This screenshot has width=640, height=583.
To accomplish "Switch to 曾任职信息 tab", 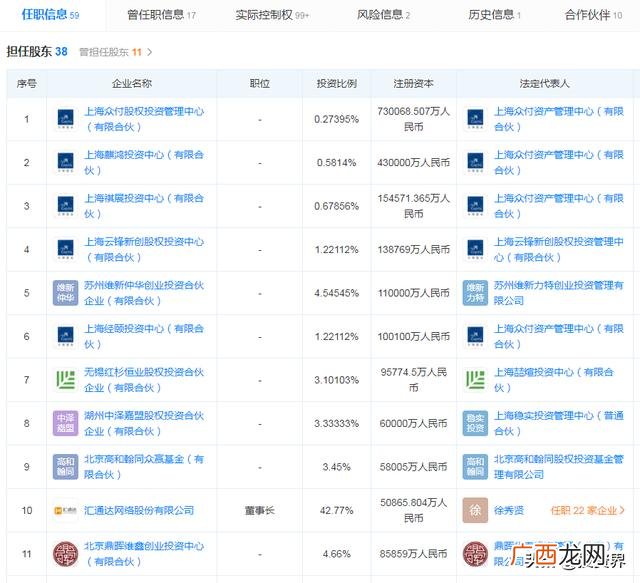I will [x=161, y=15].
